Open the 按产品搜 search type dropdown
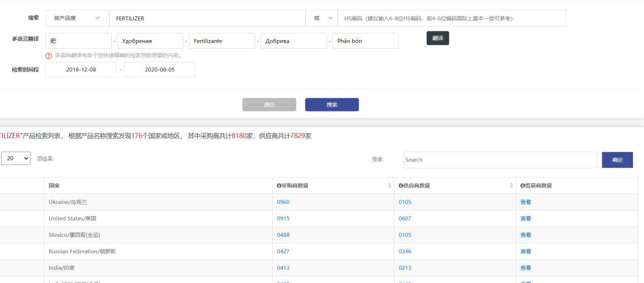The height and width of the screenshot is (283, 644). (77, 19)
